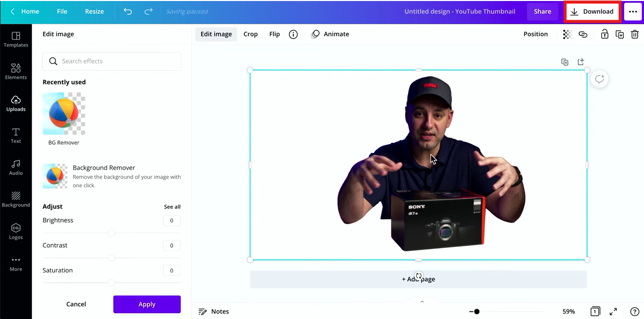Click the Saturation slider handle
644x319 pixels.
click(111, 283)
